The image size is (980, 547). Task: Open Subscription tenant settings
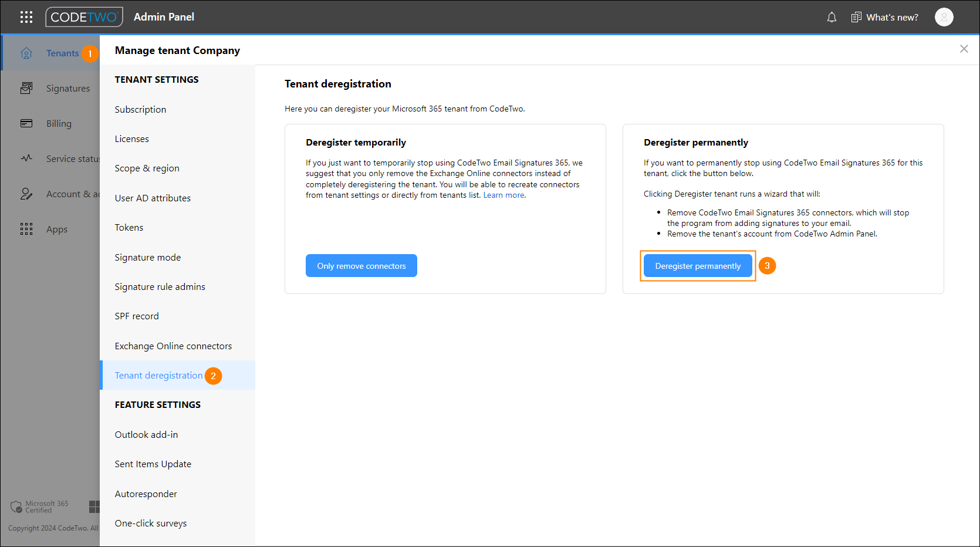tap(177, 109)
